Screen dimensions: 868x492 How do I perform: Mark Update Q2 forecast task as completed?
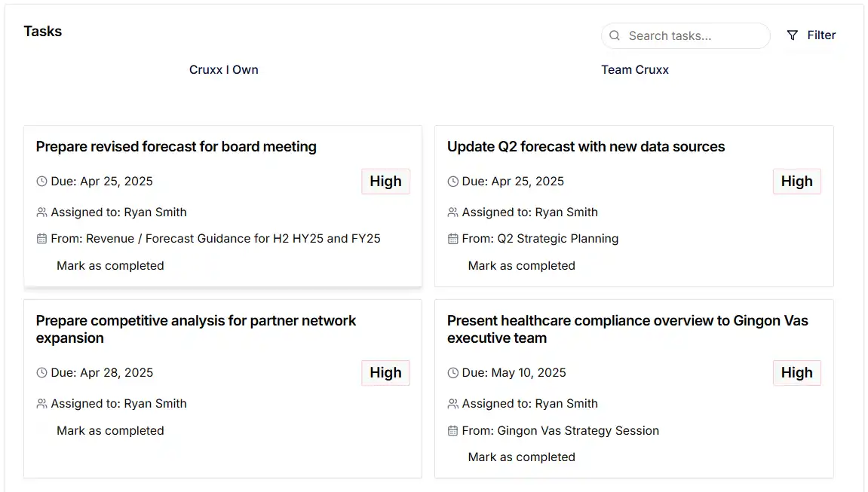click(520, 266)
